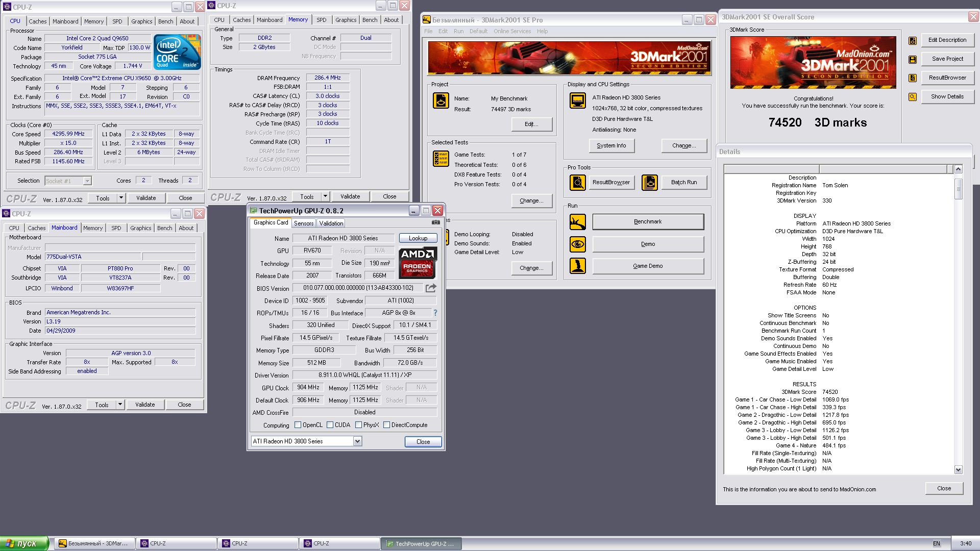Toggle the DirectCompute checkbox

[386, 425]
